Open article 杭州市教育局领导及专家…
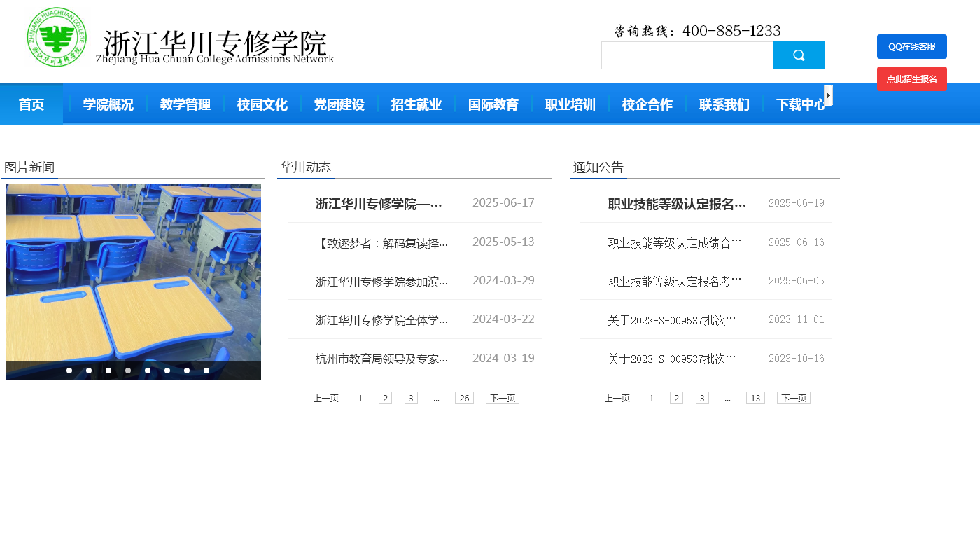This screenshot has height=538, width=980. (x=381, y=359)
